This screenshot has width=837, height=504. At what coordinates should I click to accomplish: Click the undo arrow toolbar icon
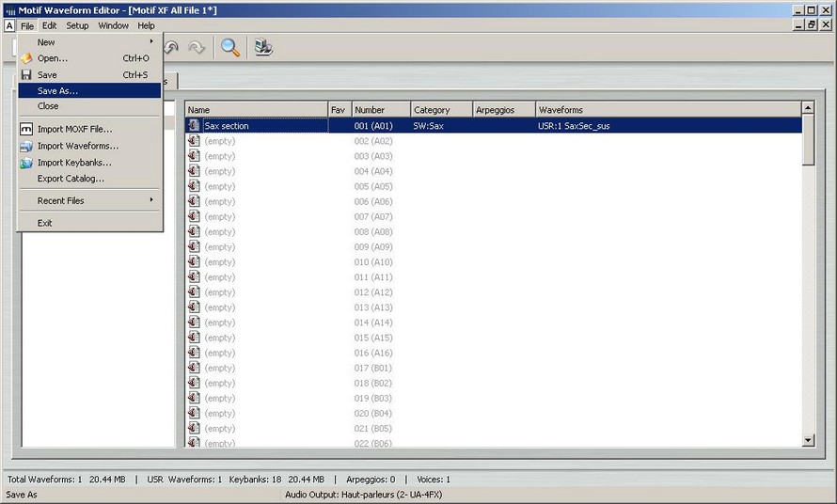point(172,47)
